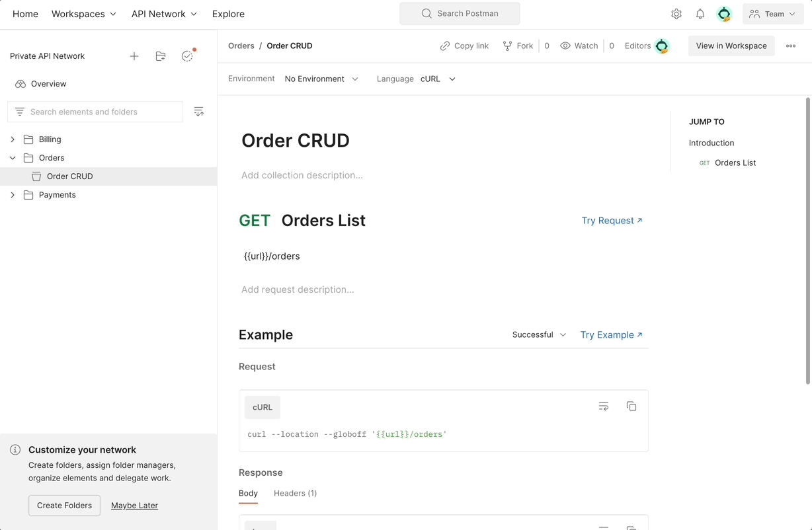
Task: Click the View in Workspace button
Action: pyautogui.click(x=731, y=46)
